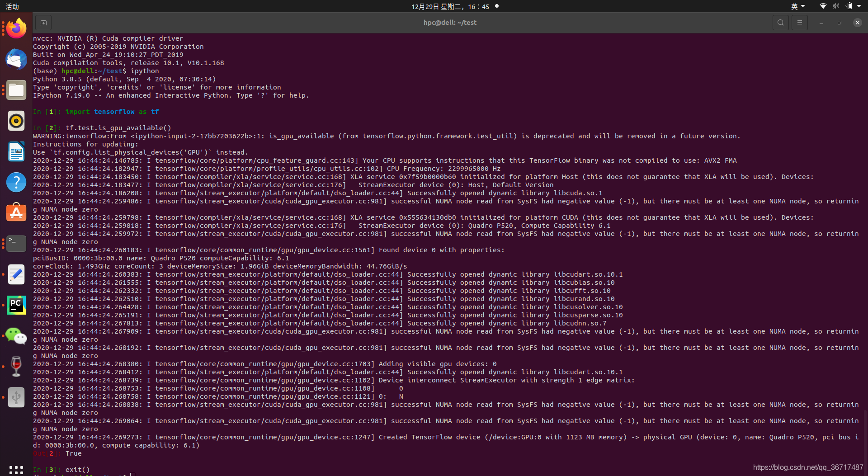Launch PyCharm from the dock
The height and width of the screenshot is (476, 868).
[x=16, y=305]
